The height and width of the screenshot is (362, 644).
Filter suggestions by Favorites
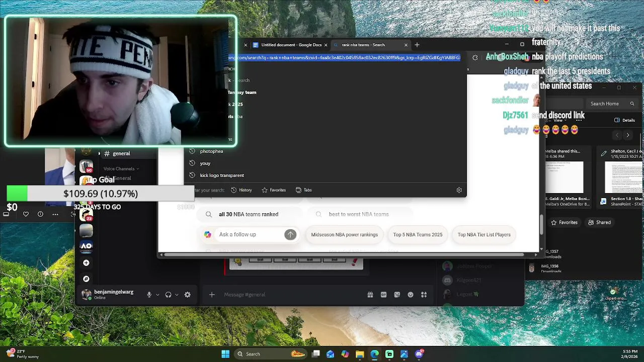point(274,190)
